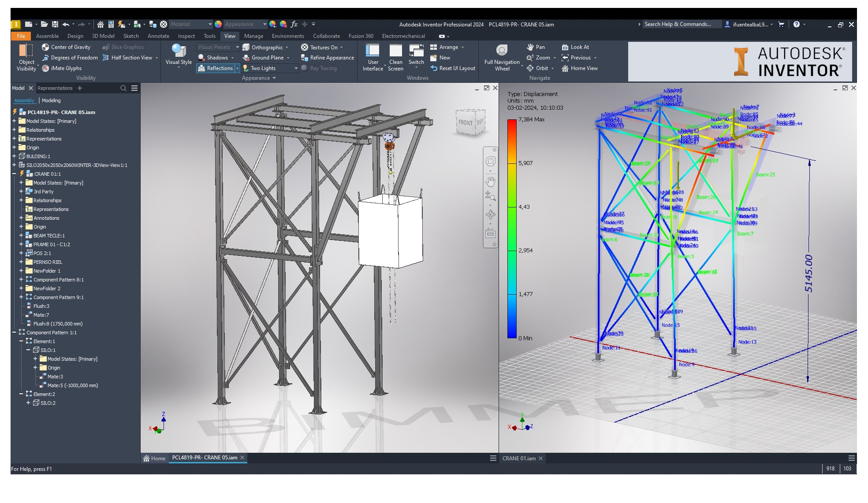
Task: Click the Home View icon
Action: tap(580, 68)
